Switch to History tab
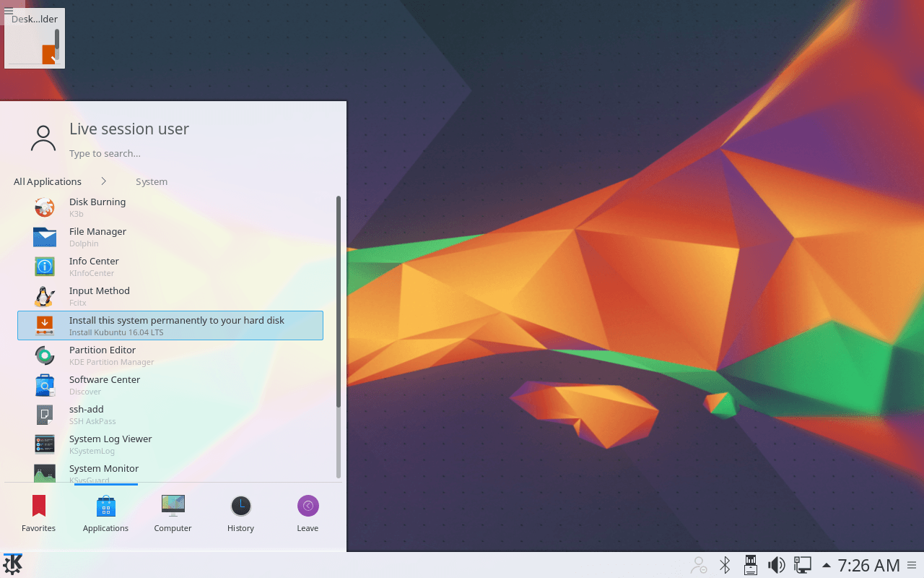Viewport: 924px width, 578px height. pos(240,514)
